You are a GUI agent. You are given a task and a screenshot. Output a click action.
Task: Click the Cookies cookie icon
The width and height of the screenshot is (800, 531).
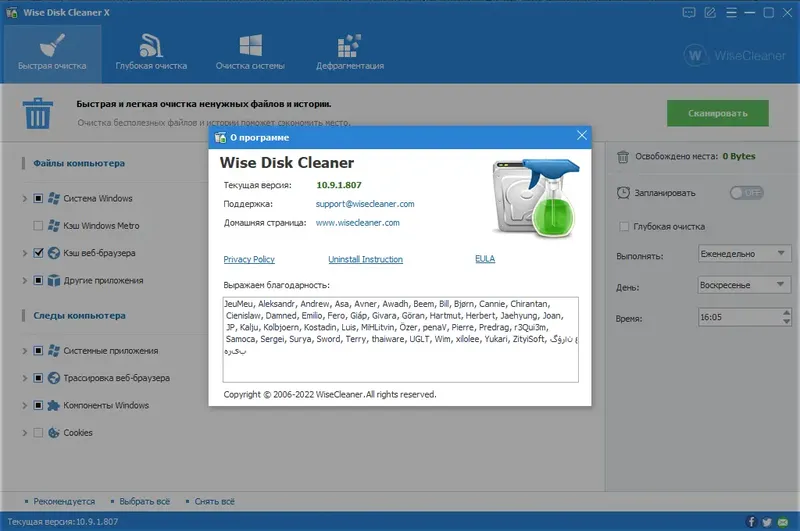(54, 433)
